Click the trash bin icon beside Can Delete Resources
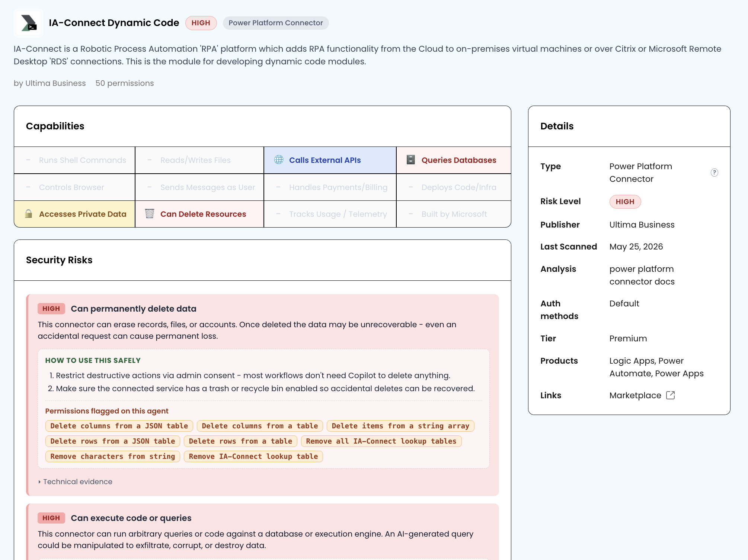The height and width of the screenshot is (560, 748). [x=150, y=214]
